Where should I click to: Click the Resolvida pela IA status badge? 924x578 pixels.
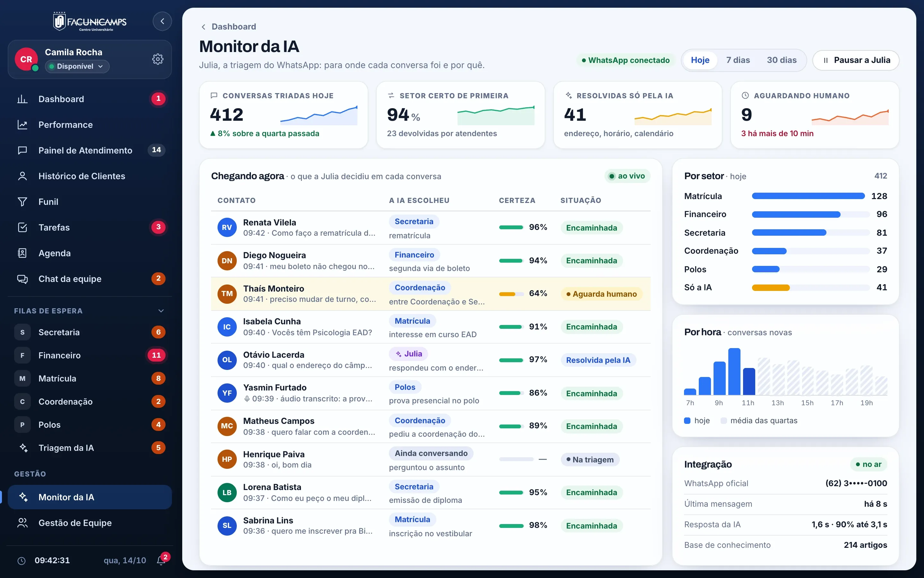598,360
